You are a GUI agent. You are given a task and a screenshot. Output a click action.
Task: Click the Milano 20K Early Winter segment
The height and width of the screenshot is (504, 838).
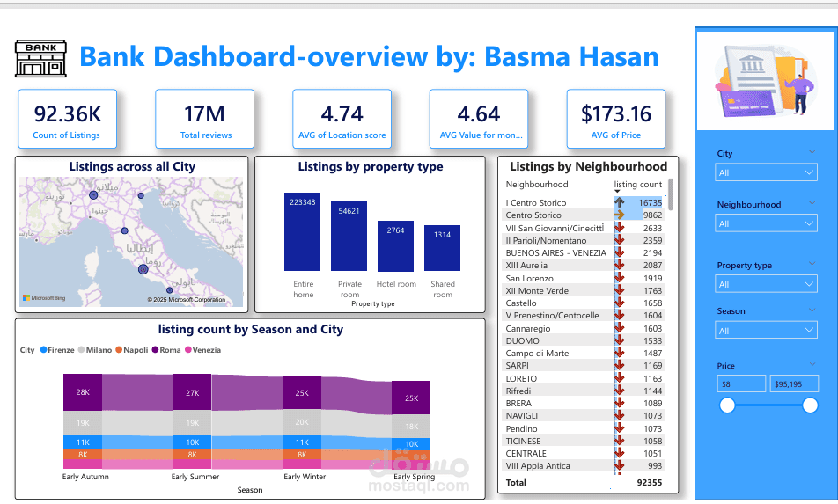301,422
